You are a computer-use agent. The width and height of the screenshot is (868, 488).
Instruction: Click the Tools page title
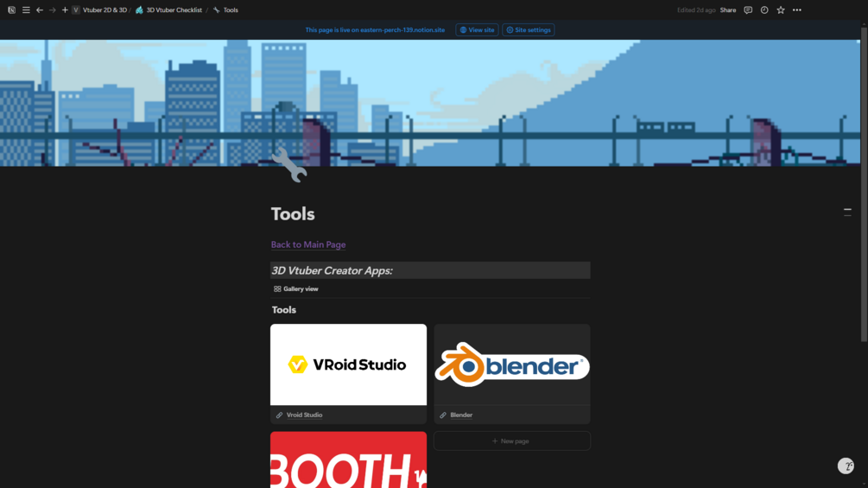(x=293, y=214)
